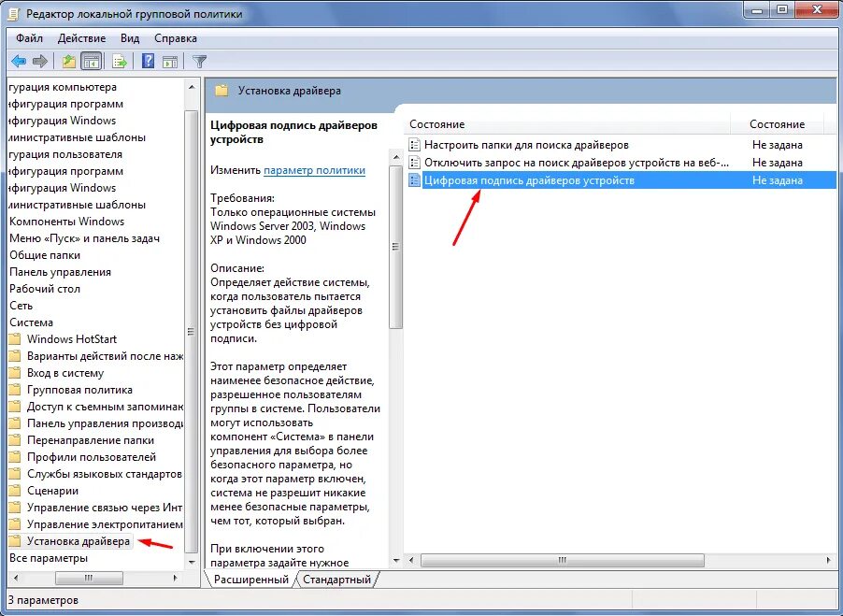Open the Вид menu
The width and height of the screenshot is (843, 616).
click(x=130, y=38)
